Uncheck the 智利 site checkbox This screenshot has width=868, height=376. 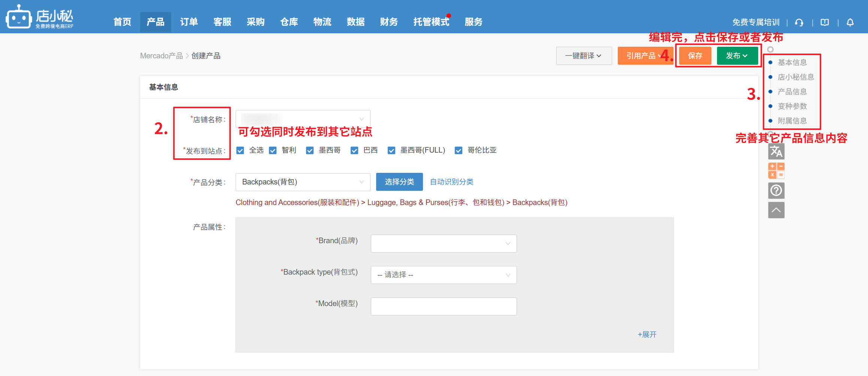point(273,150)
